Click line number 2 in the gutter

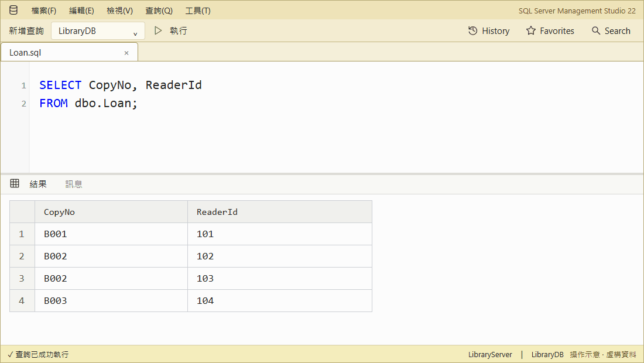coord(24,104)
